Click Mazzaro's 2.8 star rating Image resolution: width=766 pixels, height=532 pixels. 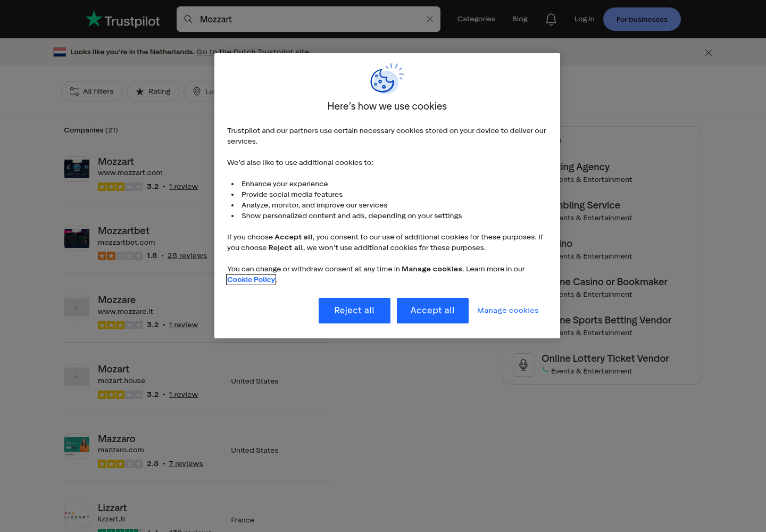point(120,464)
